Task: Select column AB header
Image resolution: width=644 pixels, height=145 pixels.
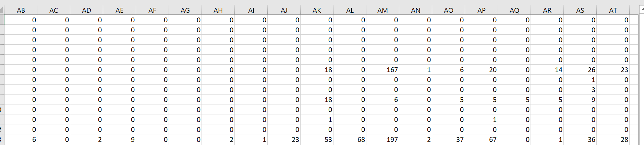Action: pyautogui.click(x=21, y=10)
